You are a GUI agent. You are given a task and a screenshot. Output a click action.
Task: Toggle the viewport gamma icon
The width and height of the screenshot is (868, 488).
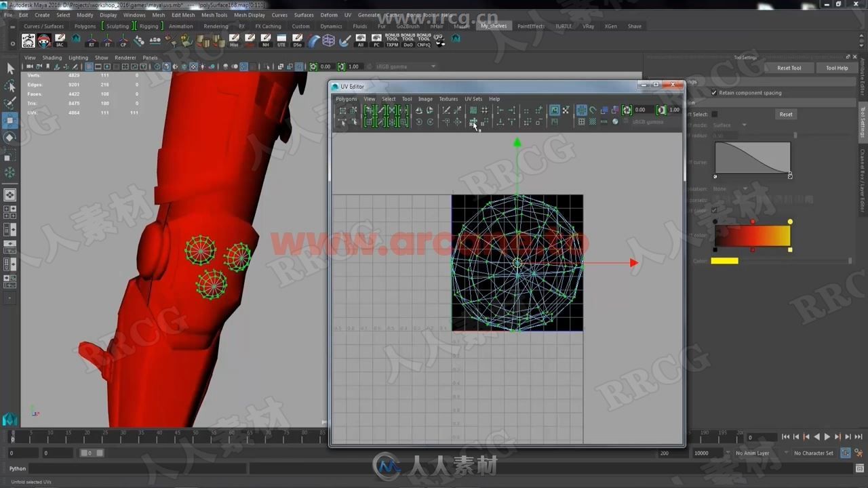point(341,66)
